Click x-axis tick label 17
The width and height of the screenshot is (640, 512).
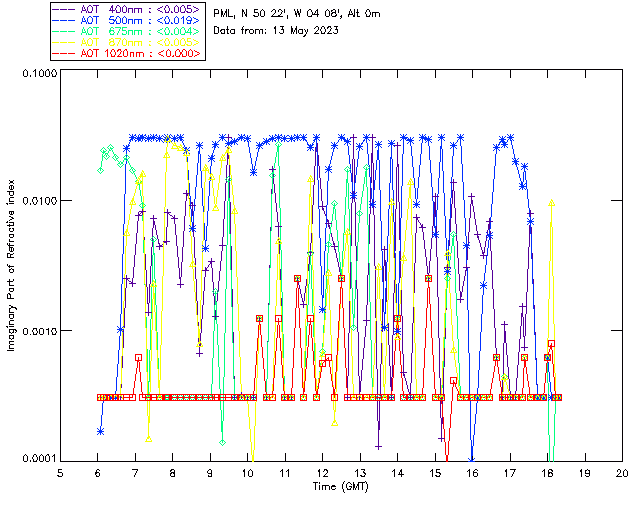(x=510, y=473)
